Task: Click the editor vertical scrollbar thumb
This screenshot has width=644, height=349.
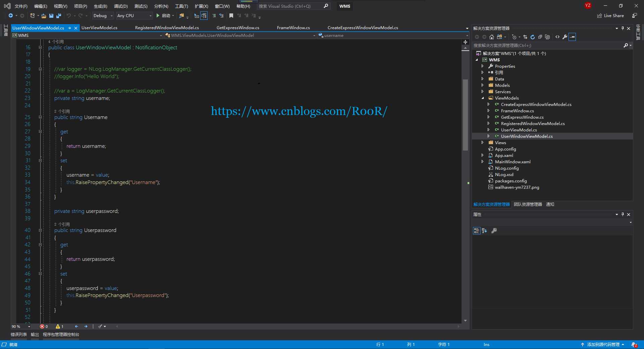Action: [x=465, y=115]
